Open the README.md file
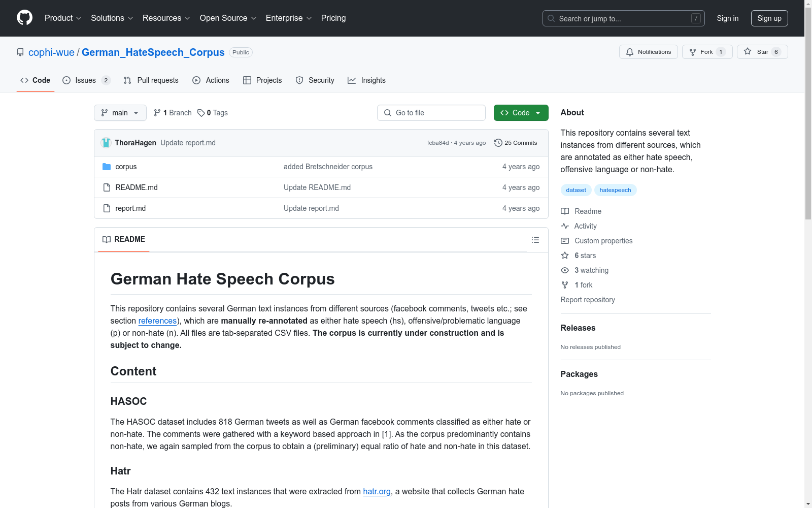The height and width of the screenshot is (508, 812). [137, 187]
